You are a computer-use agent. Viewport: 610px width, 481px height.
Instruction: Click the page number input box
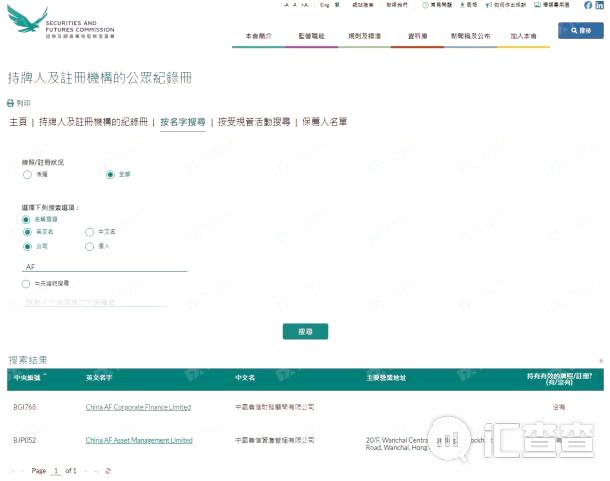pos(56,471)
